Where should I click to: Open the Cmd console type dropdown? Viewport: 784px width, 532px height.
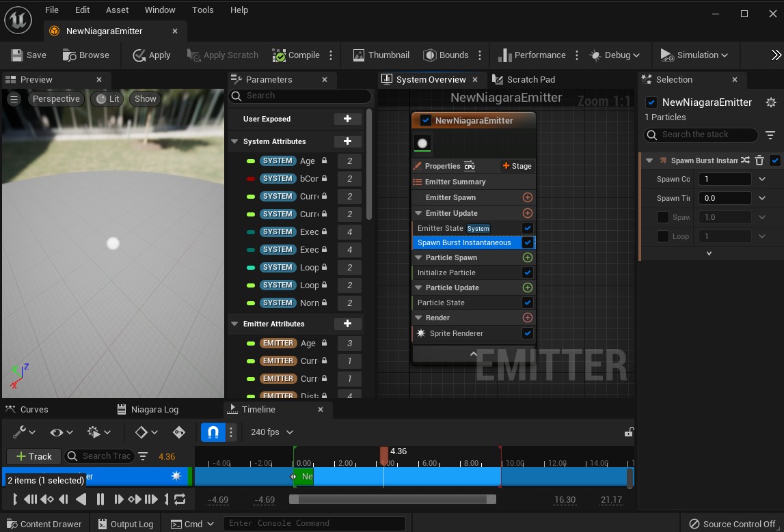pos(193,524)
